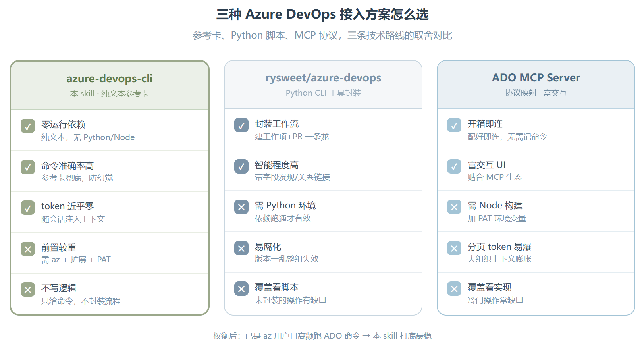Click the cross icon beside 不写逻辑

(28, 289)
